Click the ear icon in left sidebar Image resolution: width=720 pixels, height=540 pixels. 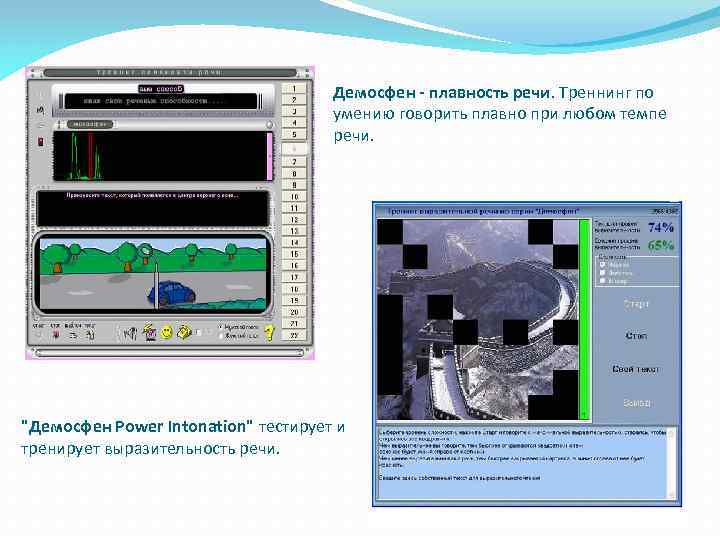pyautogui.click(x=41, y=110)
